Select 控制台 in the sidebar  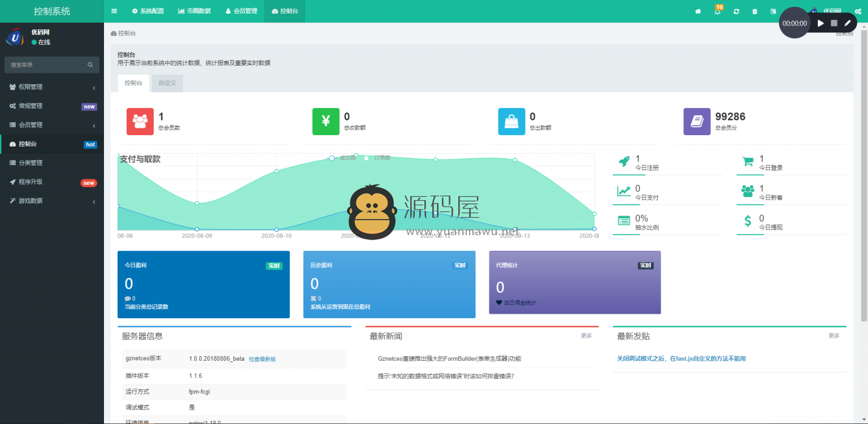[x=52, y=144]
